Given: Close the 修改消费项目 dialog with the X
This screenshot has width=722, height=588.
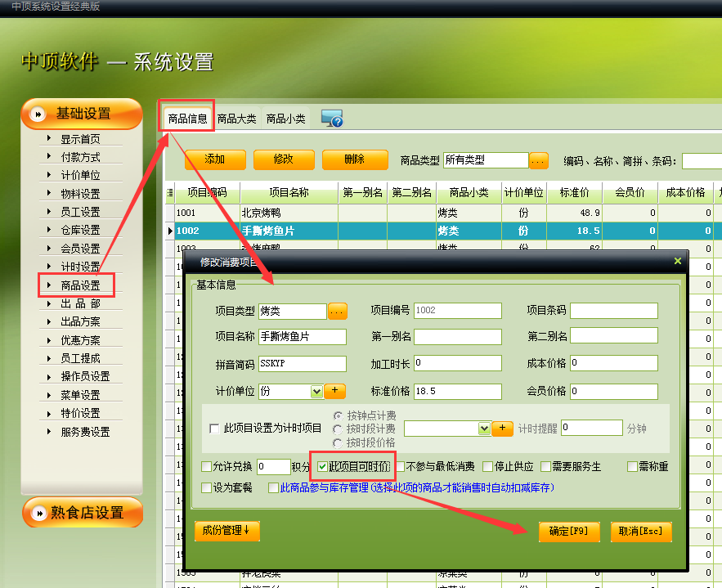Looking at the screenshot, I should pos(677,261).
